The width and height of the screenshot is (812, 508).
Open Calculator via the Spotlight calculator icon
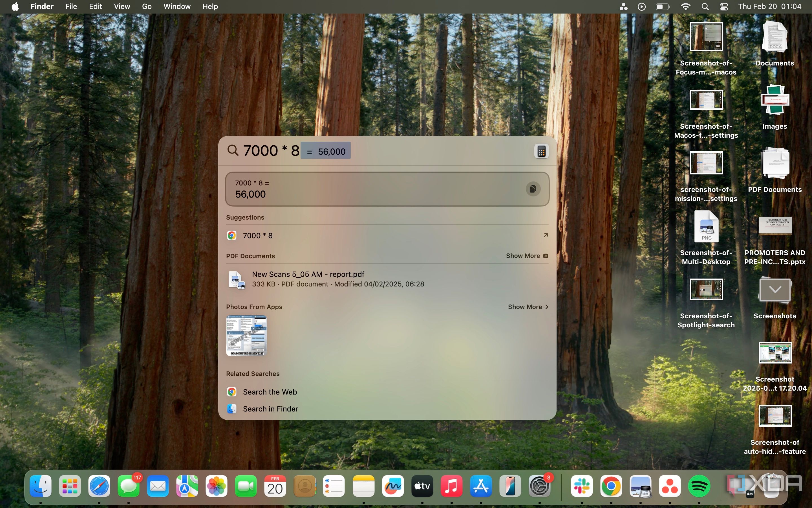click(541, 152)
